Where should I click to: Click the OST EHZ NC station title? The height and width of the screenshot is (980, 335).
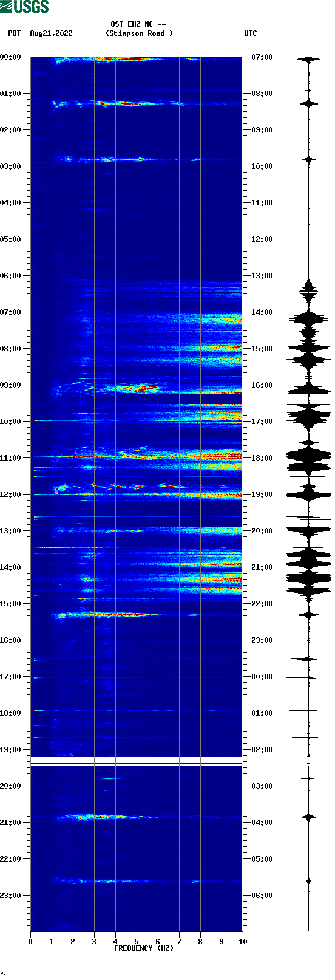pos(138,24)
